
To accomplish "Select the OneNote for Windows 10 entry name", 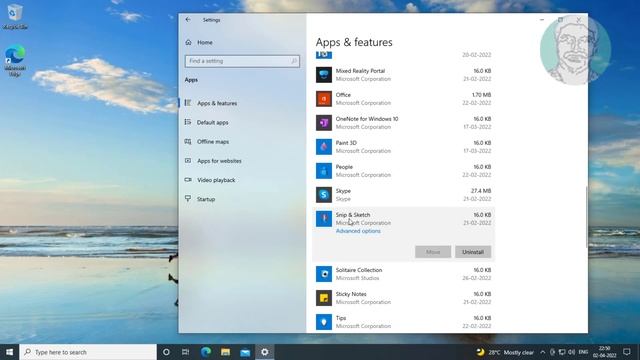I will pos(367,119).
